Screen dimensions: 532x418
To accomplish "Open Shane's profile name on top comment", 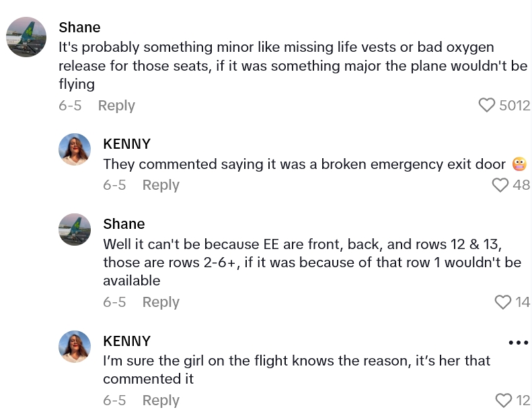I will pos(79,28).
